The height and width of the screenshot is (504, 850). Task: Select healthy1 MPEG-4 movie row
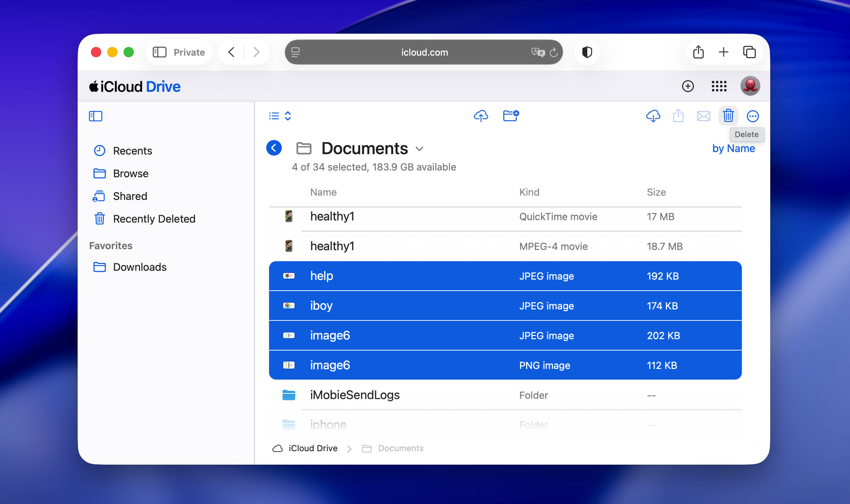click(x=505, y=246)
